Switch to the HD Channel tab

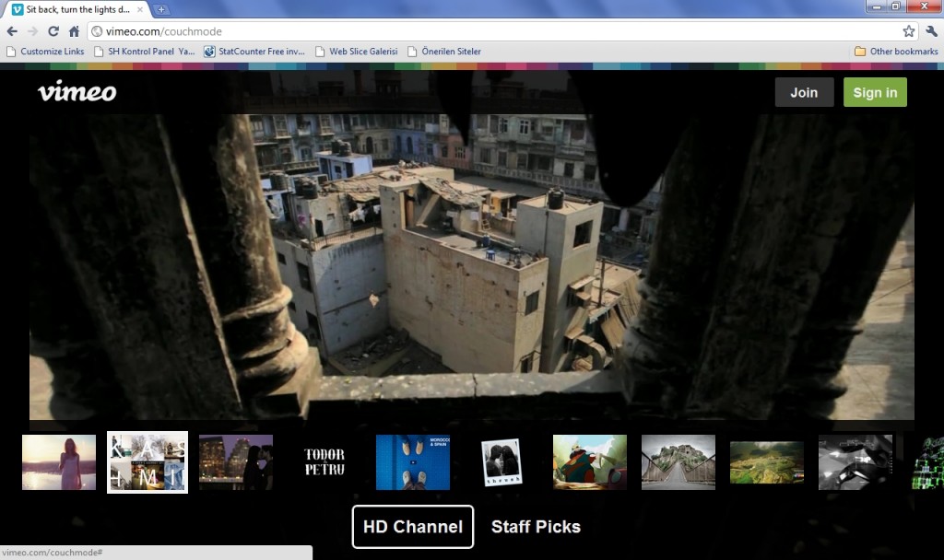(x=412, y=527)
